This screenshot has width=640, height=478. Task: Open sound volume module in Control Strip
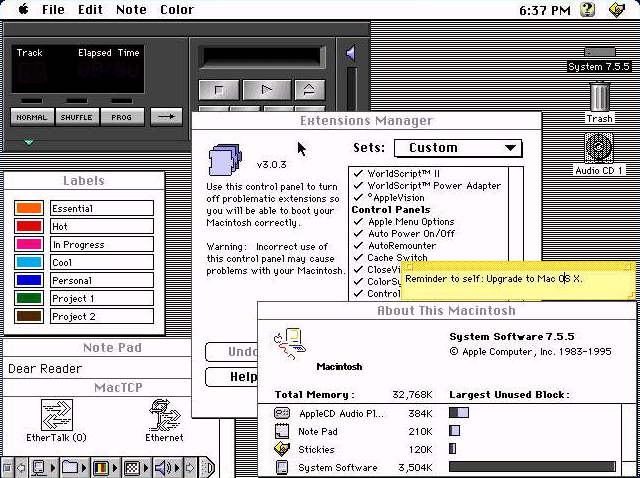167,468
